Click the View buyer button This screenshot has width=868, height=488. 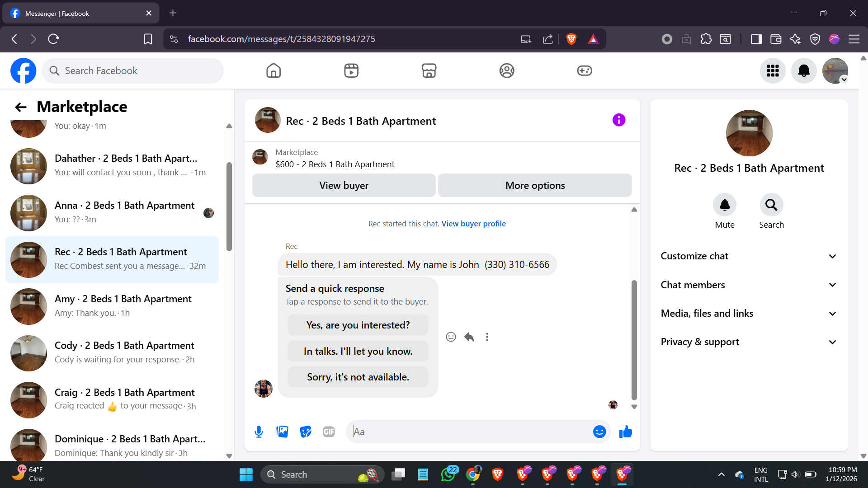[x=344, y=186]
